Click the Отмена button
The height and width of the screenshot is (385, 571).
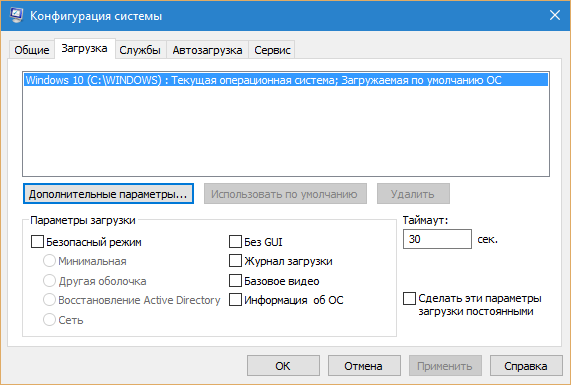click(x=364, y=366)
